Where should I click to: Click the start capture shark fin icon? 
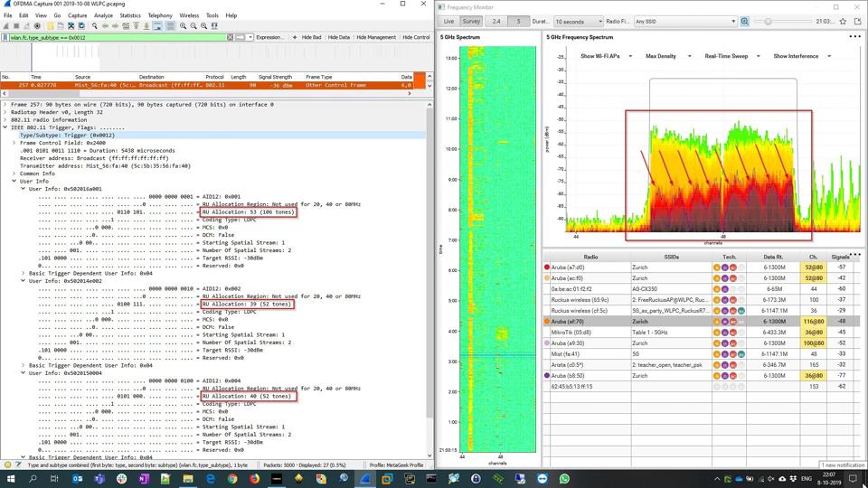[x=5, y=26]
